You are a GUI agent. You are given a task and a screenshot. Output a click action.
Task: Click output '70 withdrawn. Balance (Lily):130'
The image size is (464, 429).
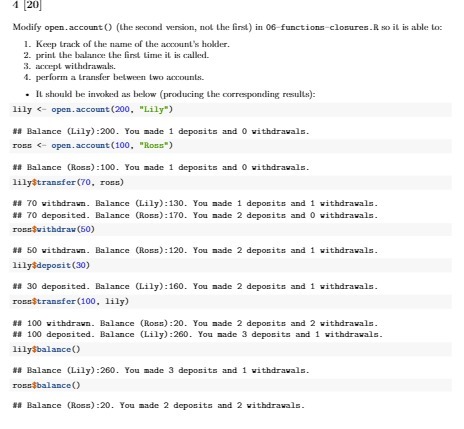[195, 203]
